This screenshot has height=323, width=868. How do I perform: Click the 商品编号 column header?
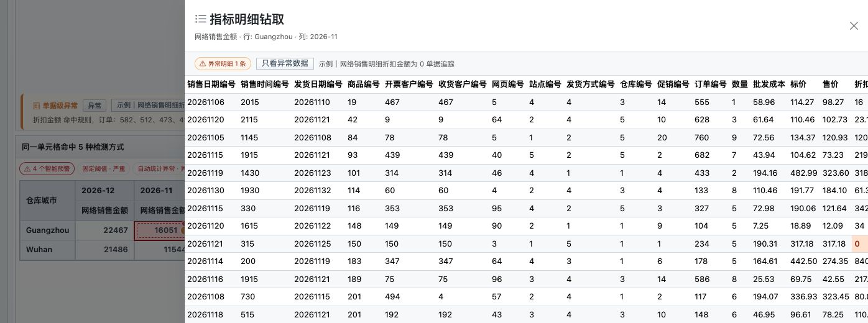point(364,84)
